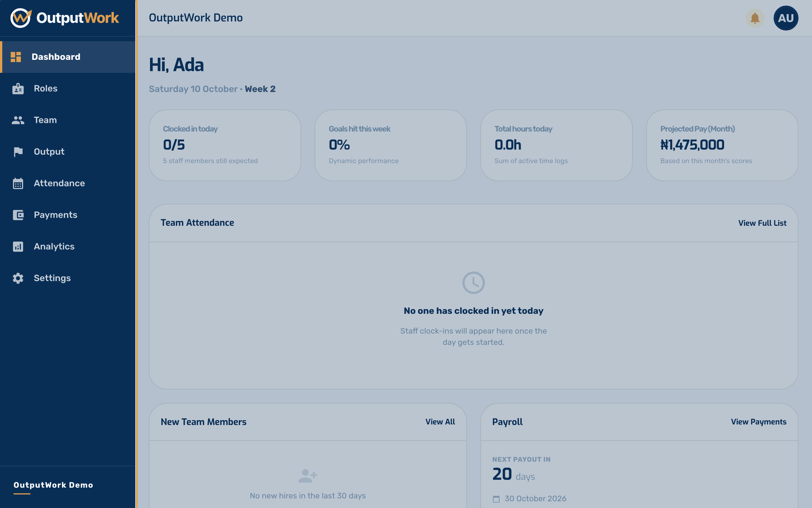Open the Analytics menu item
812x508 pixels.
68,247
